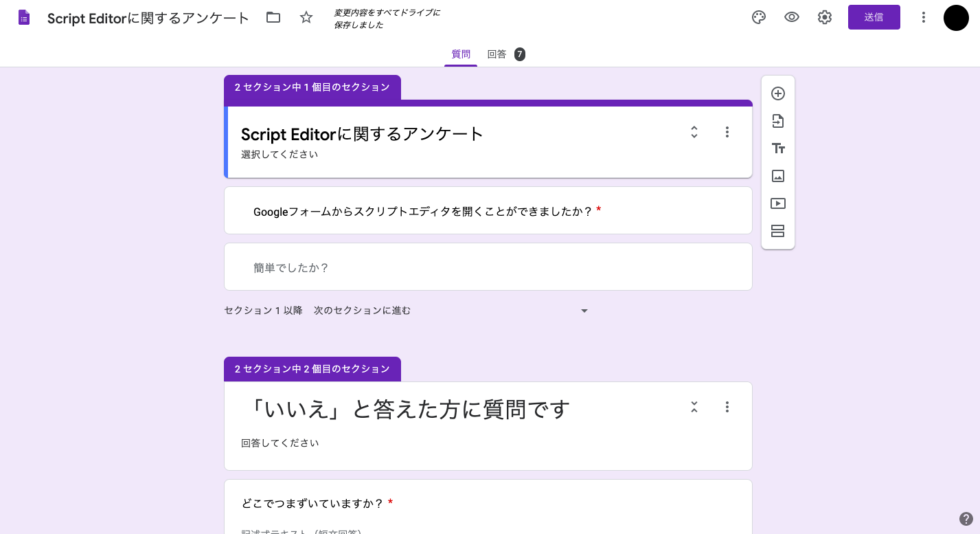
Task: Click the 7 responses count badge
Action: coord(520,54)
